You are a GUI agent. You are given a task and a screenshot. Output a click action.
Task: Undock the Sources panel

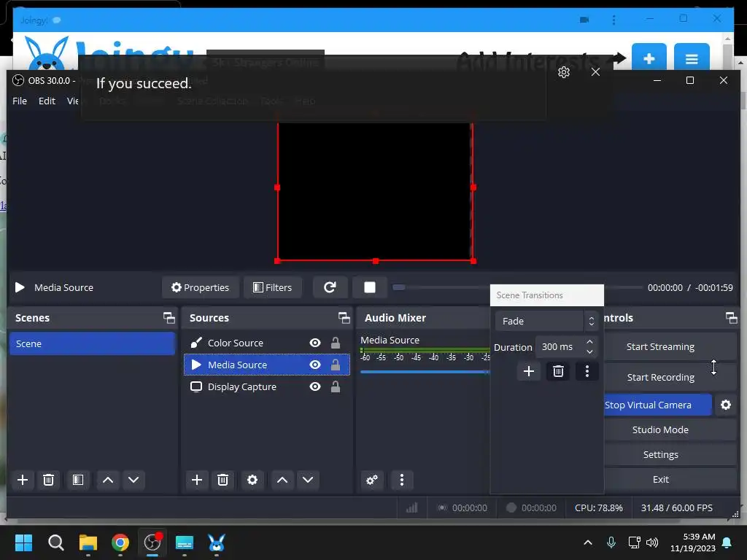coord(344,318)
